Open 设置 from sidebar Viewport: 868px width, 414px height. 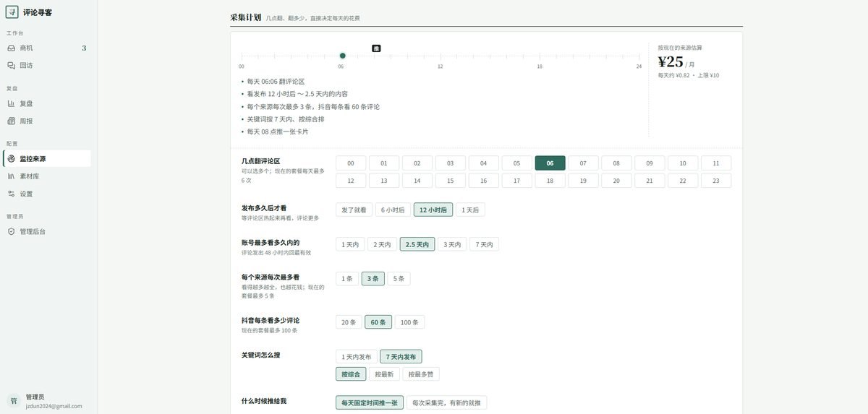coord(47,194)
